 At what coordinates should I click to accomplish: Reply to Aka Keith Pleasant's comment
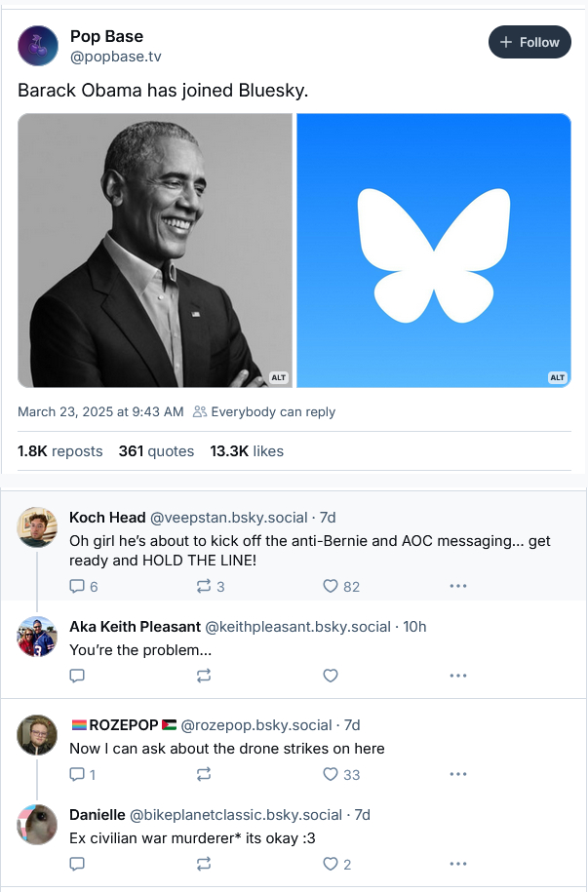78,675
